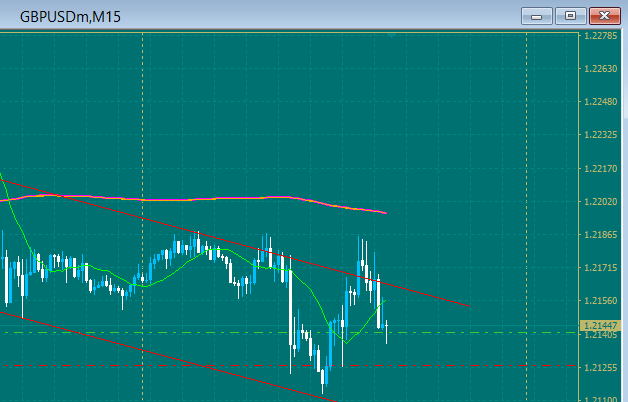Click the 1.22785 price scale label
This screenshot has height=402, width=628.
pyautogui.click(x=601, y=36)
